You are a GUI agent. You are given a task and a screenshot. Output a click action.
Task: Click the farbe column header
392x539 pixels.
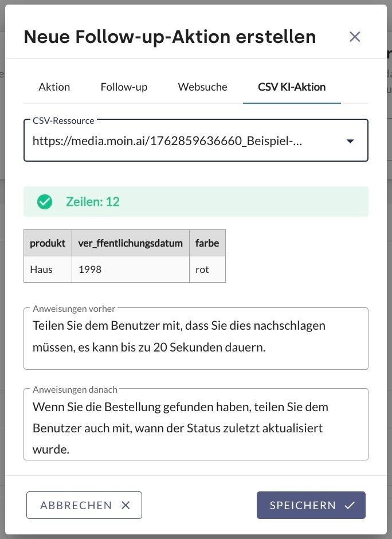coord(207,243)
